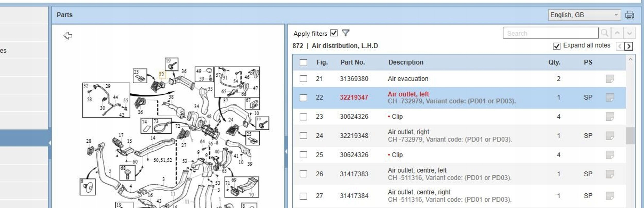Click the PS column header

click(588, 62)
